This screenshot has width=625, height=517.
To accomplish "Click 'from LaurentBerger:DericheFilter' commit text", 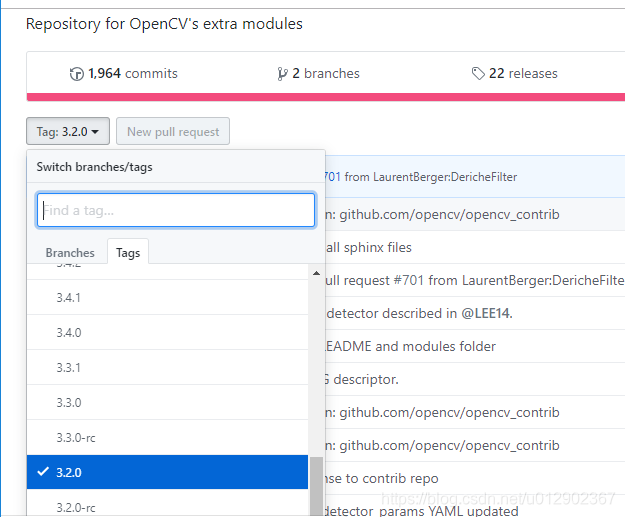I will pyautogui.click(x=430, y=177).
